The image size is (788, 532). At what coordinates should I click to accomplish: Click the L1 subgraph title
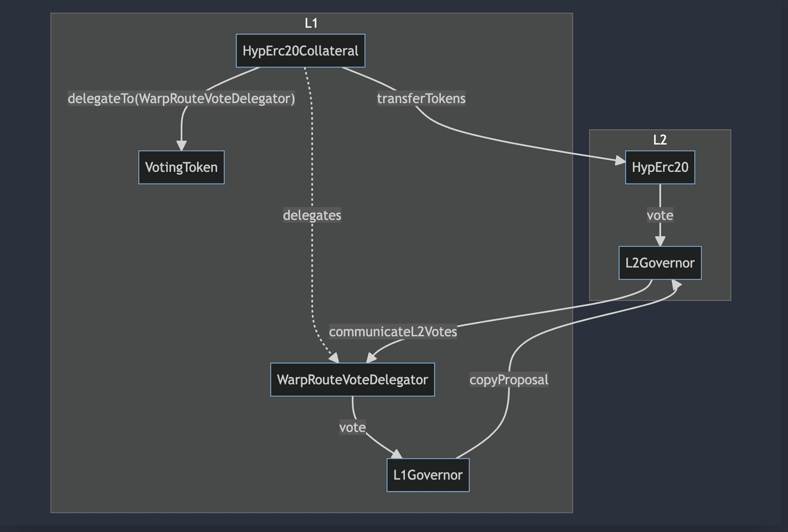(x=311, y=23)
